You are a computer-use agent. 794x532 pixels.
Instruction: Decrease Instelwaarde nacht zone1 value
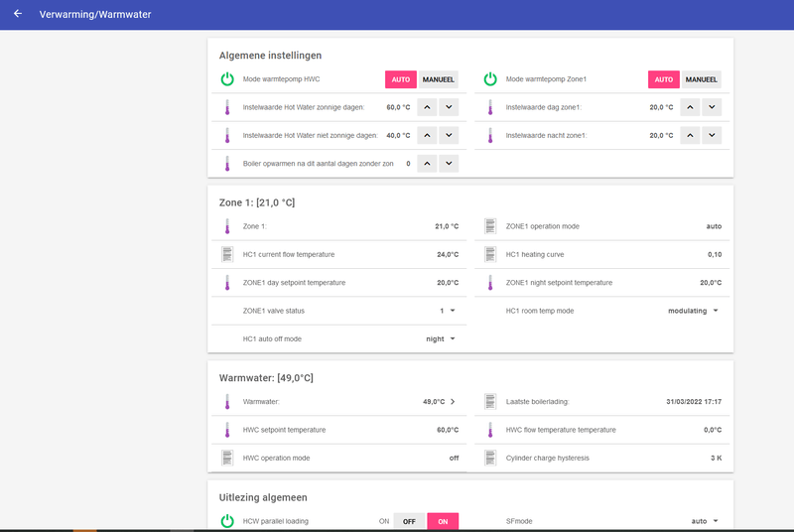click(x=712, y=136)
